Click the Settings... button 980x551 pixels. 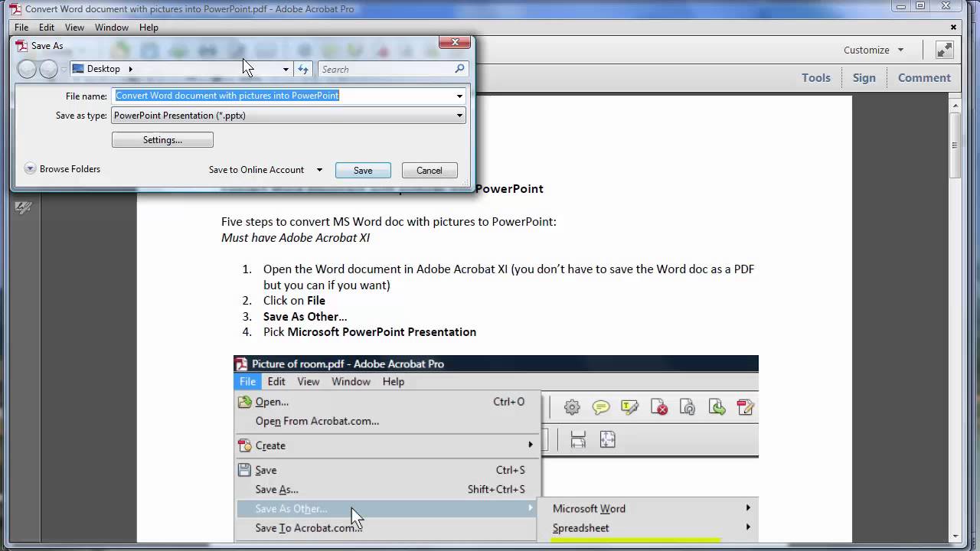[162, 140]
